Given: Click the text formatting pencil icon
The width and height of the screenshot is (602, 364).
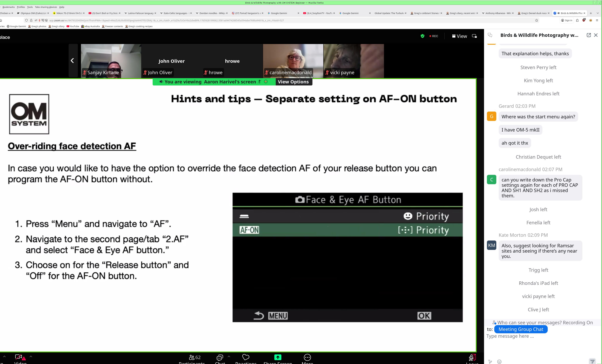Looking at the screenshot, I should click(x=490, y=362).
